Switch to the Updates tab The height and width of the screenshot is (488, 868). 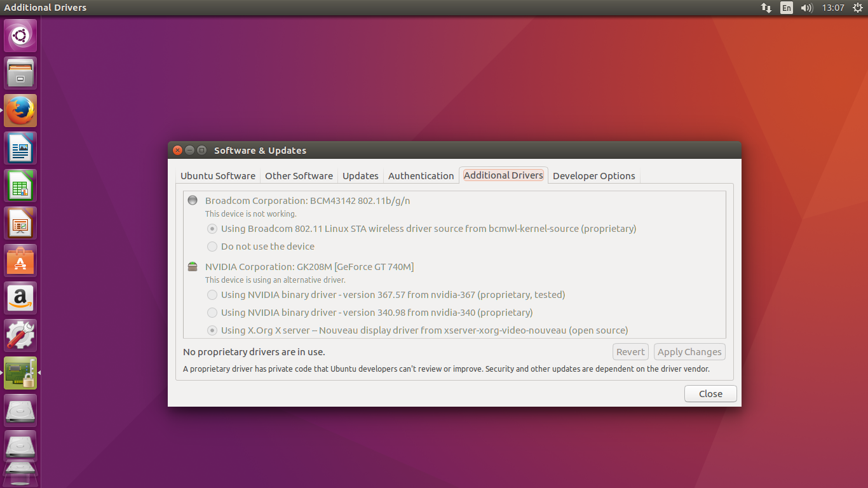[x=360, y=176]
